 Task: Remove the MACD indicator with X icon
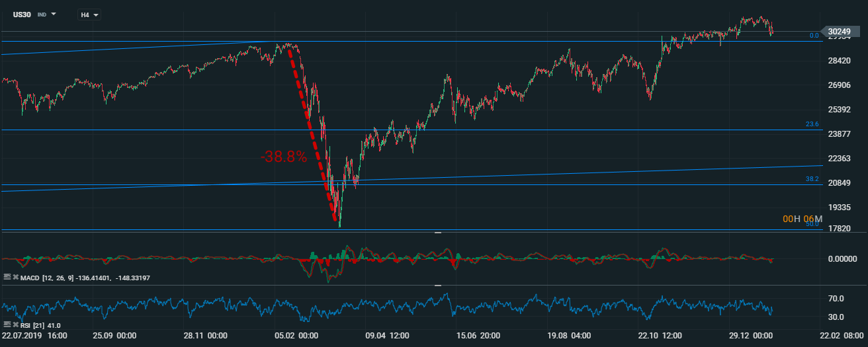15,278
